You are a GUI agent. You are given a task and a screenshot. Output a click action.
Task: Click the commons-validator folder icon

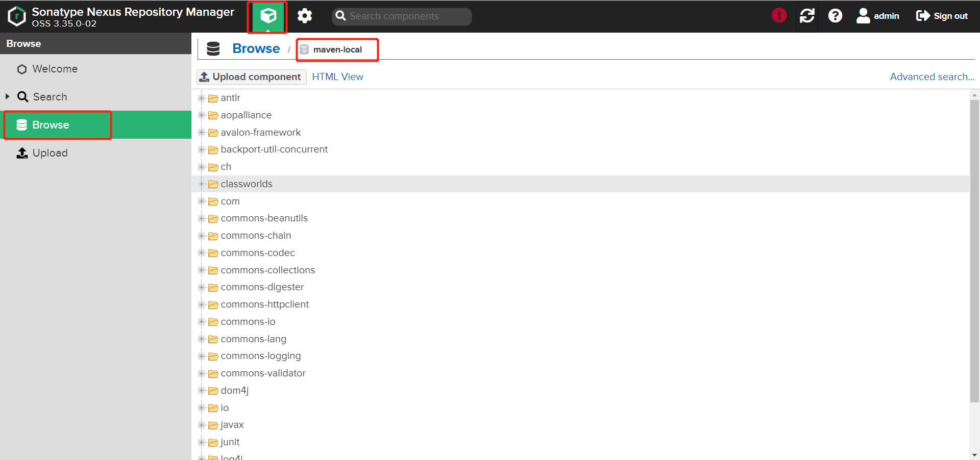point(213,374)
